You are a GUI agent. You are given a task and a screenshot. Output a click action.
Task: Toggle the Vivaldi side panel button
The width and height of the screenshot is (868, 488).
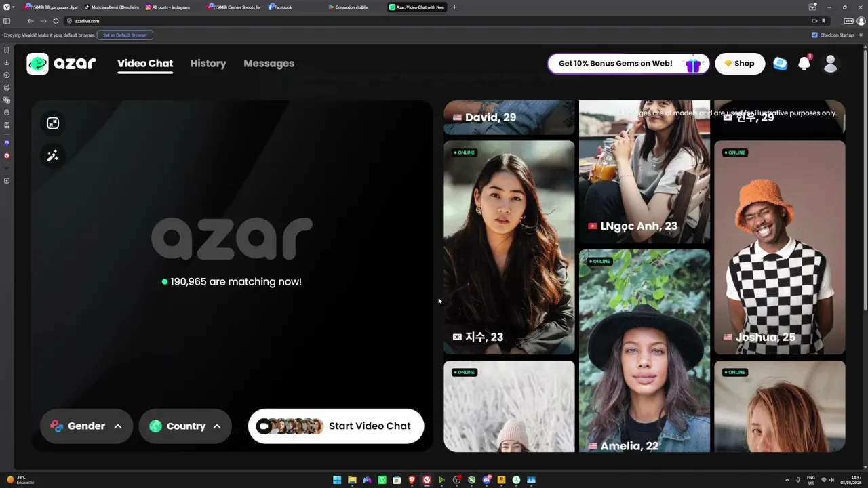pyautogui.click(x=7, y=21)
